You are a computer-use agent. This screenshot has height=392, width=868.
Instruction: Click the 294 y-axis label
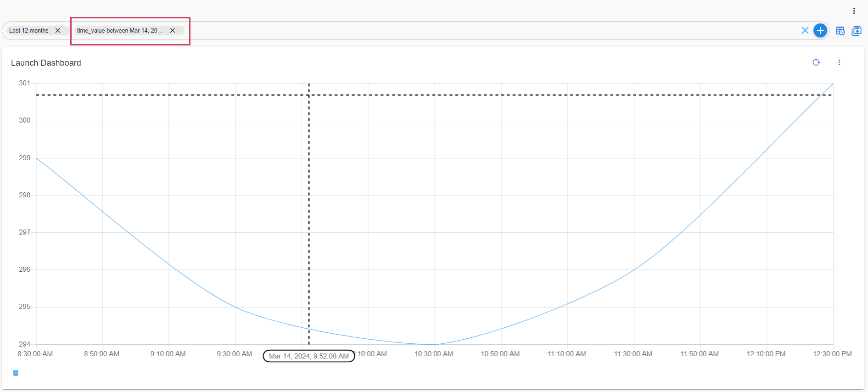(x=24, y=344)
